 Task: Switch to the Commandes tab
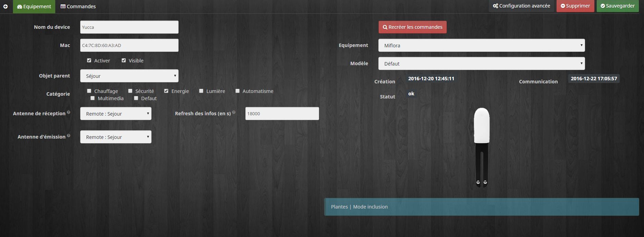(x=78, y=7)
